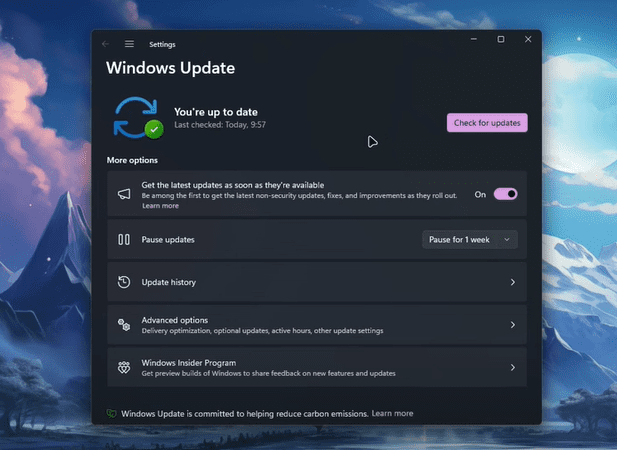Click the pause icon beside Pause updates
Viewport: 617px width, 450px height.
click(x=124, y=240)
